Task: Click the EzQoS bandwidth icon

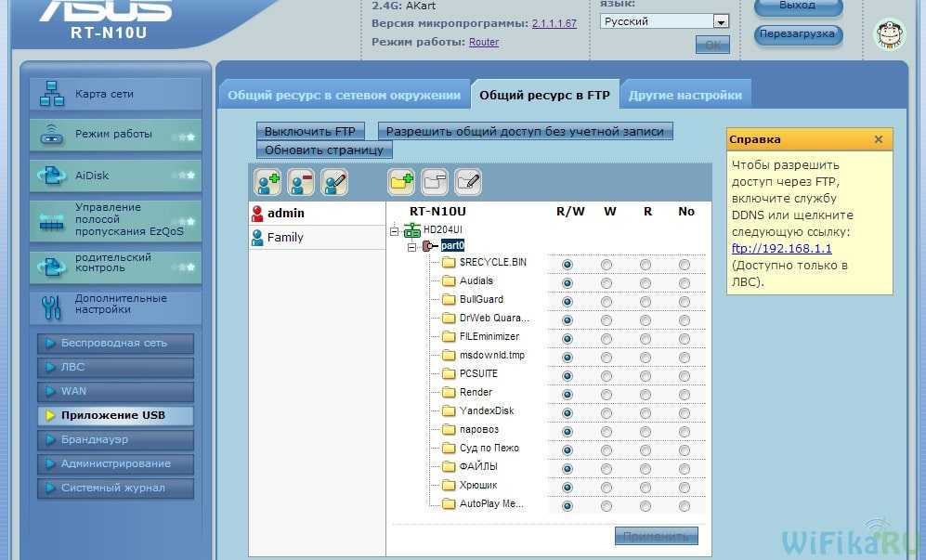Action: pos(52,221)
